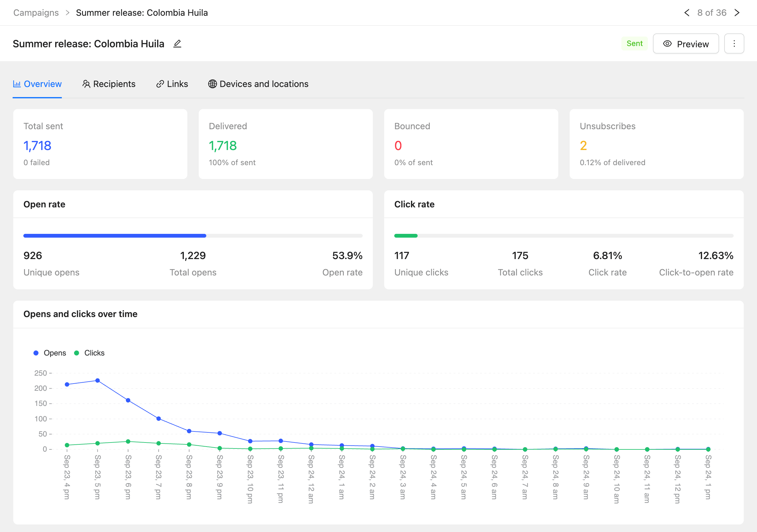Screen dimensions: 757x532
Task: Click the Clicks data point at Sep 23, 6 pm
Action: tap(128, 442)
